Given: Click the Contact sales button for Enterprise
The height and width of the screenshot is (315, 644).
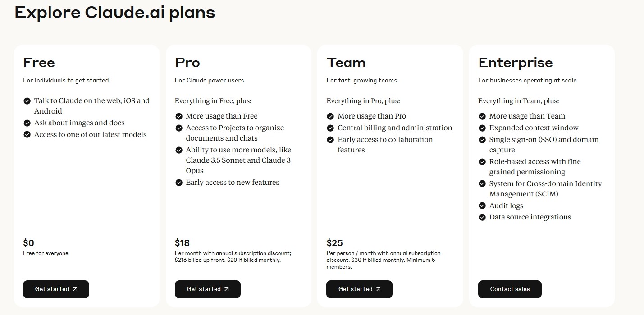Looking at the screenshot, I should pyautogui.click(x=510, y=289).
